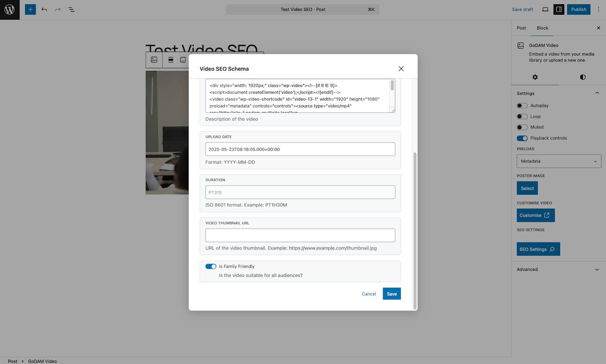Enable the Loop toggle
This screenshot has width=606, height=364.
click(x=522, y=116)
